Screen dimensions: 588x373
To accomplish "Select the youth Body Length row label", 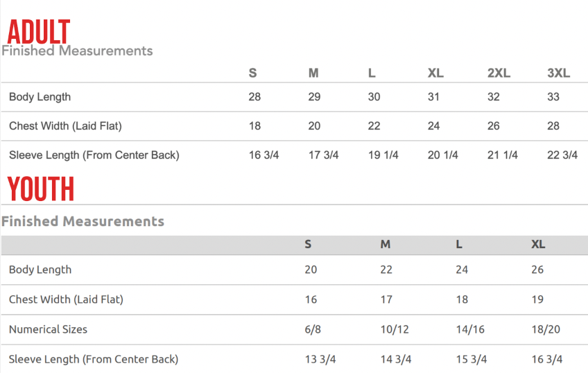I will (40, 270).
